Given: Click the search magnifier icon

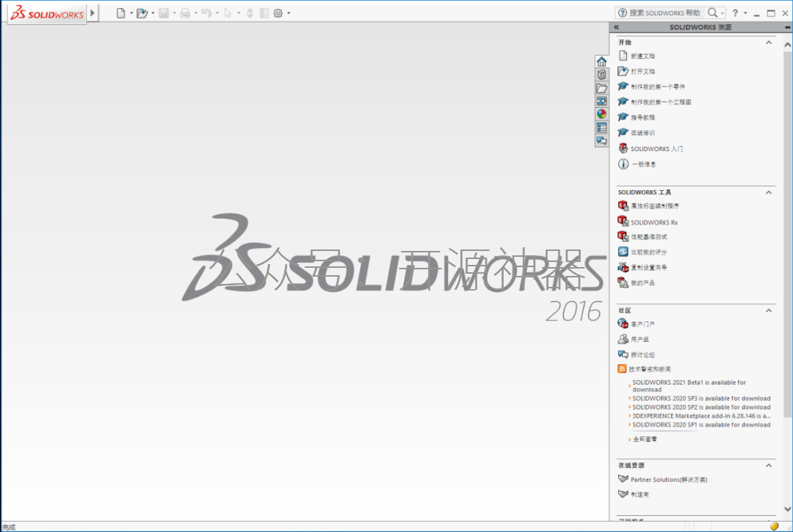Looking at the screenshot, I should tap(712, 12).
